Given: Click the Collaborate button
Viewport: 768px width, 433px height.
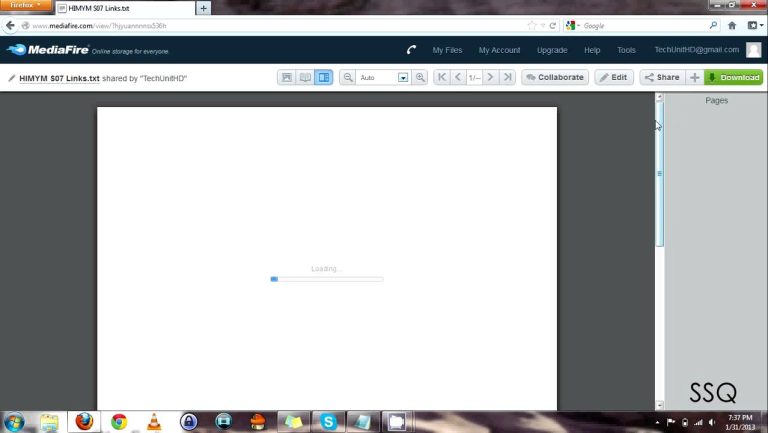Looking at the screenshot, I should coord(555,77).
